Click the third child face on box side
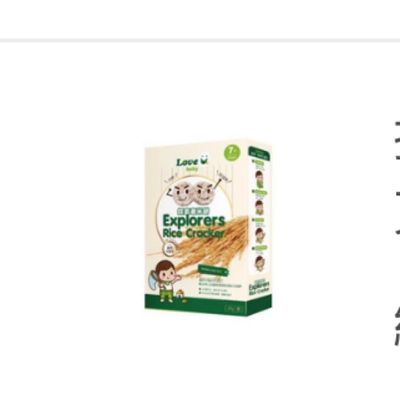Viewport: 400px width, 400px height. 260,236
